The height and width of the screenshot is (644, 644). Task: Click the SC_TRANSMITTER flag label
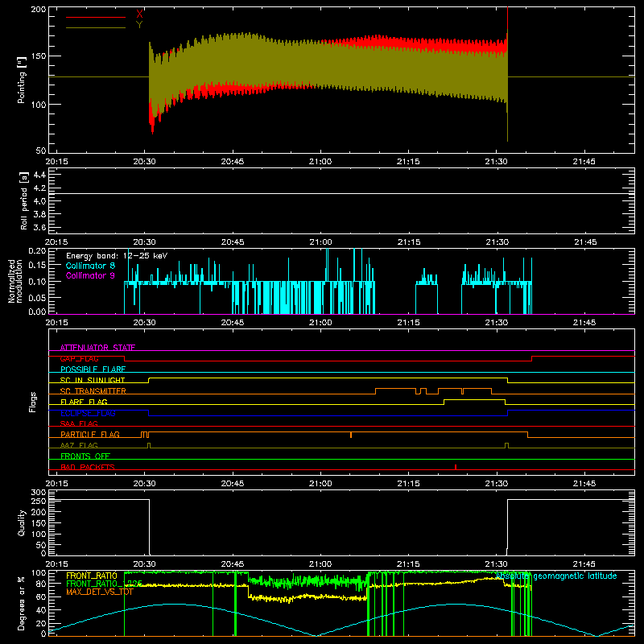93,391
